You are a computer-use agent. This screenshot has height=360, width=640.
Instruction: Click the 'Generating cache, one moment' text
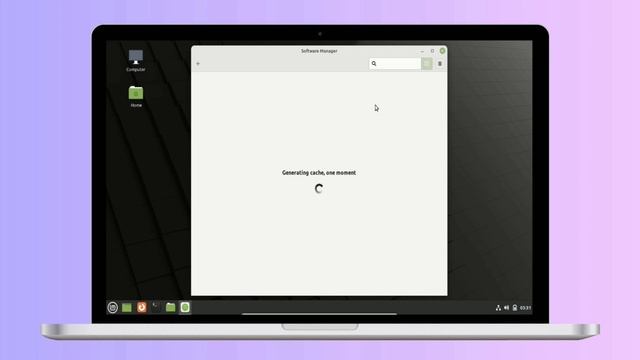pyautogui.click(x=319, y=173)
